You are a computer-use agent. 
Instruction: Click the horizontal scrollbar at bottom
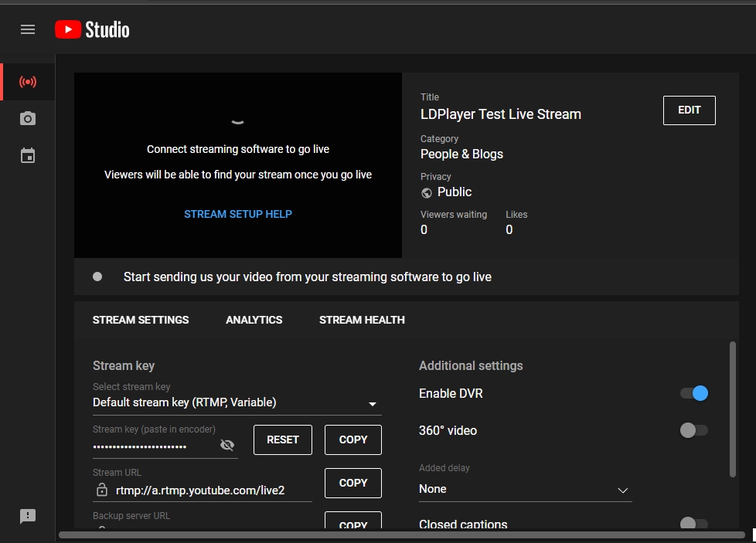[x=402, y=535]
